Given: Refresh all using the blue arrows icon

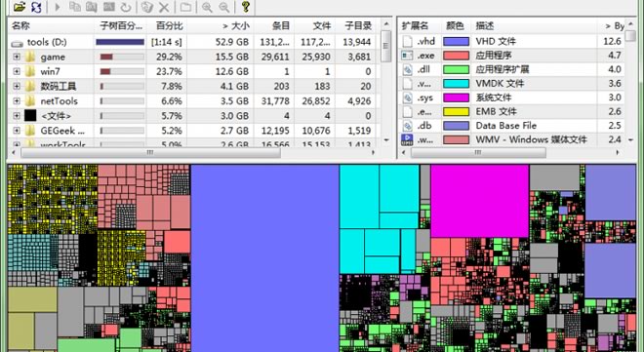Looking at the screenshot, I should (x=36, y=7).
